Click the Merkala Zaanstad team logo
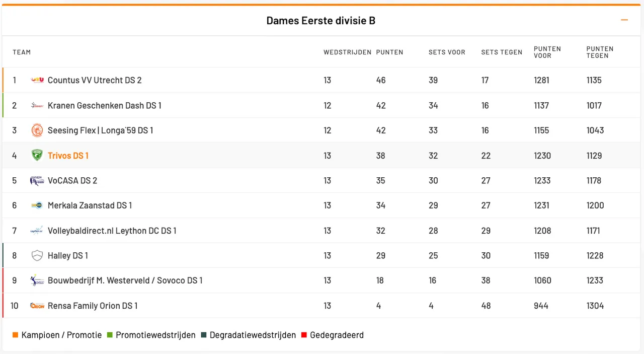This screenshot has width=644, height=354. tap(37, 205)
